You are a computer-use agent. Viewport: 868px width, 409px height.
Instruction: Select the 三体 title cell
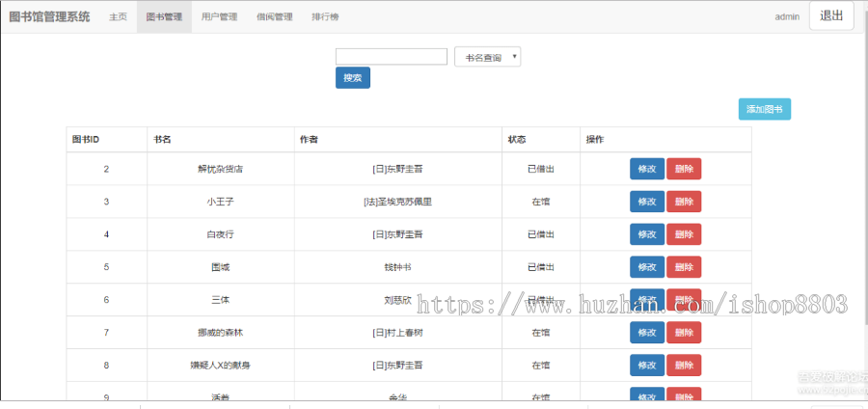pos(220,299)
